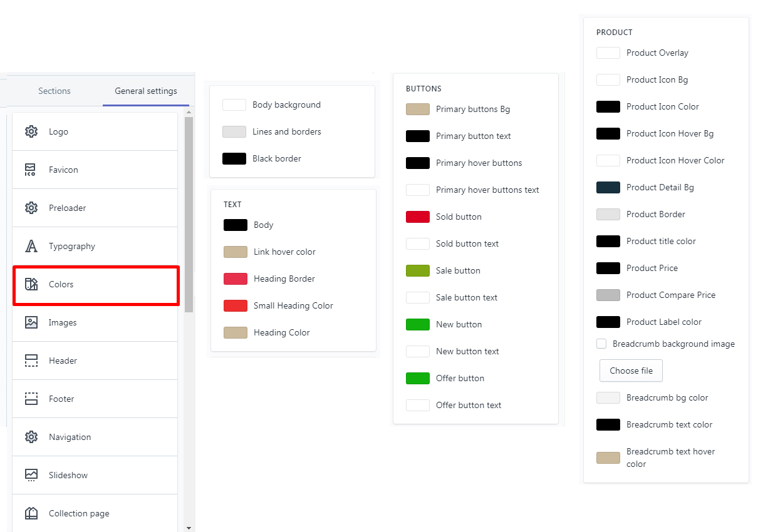The width and height of the screenshot is (758, 532).
Task: Click the Images picture icon
Action: [x=31, y=322]
